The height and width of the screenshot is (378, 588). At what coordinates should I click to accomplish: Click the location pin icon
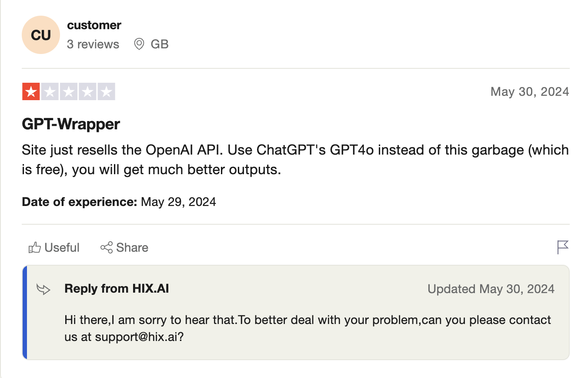(139, 44)
